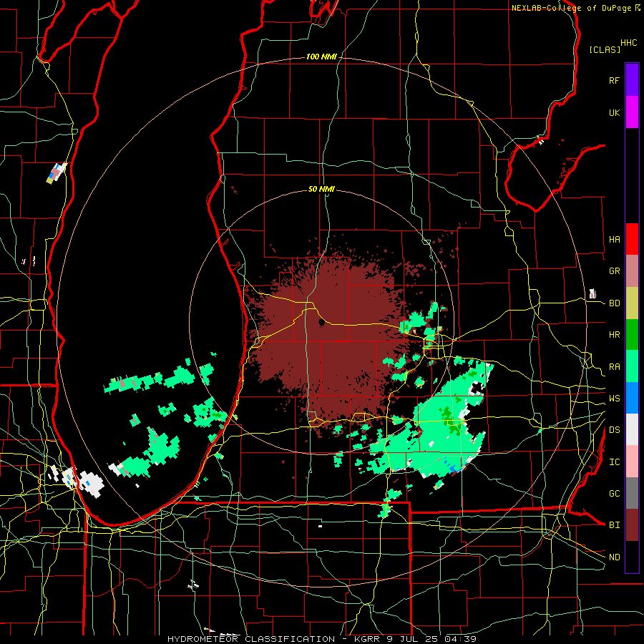This screenshot has height=644, width=644.
Task: Click the BD legend label
Action: point(614,303)
